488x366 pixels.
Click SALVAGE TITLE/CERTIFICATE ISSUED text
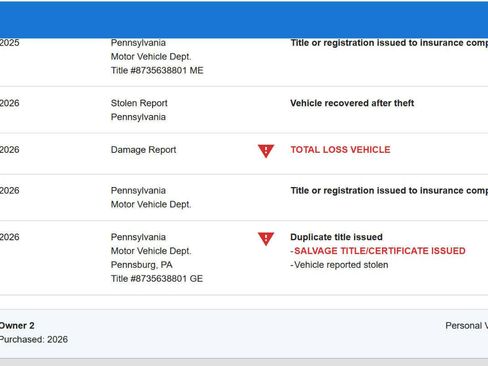tap(380, 251)
